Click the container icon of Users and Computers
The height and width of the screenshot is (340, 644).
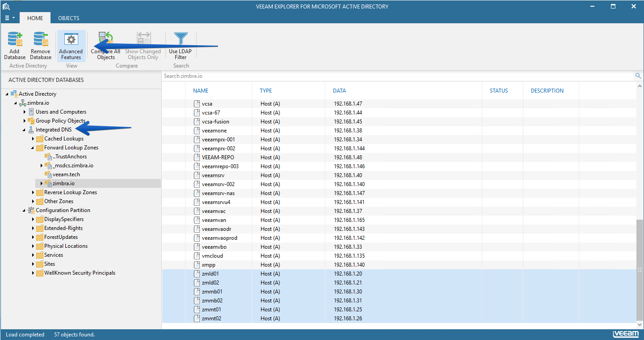pos(31,112)
